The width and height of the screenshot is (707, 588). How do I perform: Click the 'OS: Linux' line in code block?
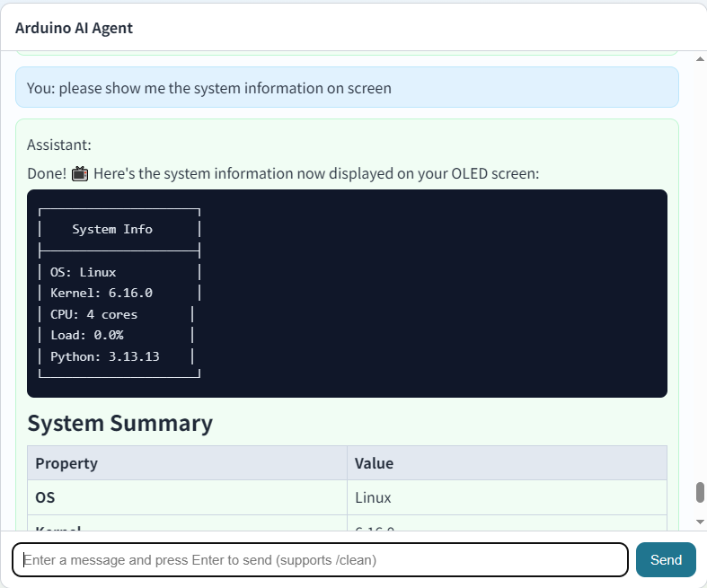click(x=83, y=272)
